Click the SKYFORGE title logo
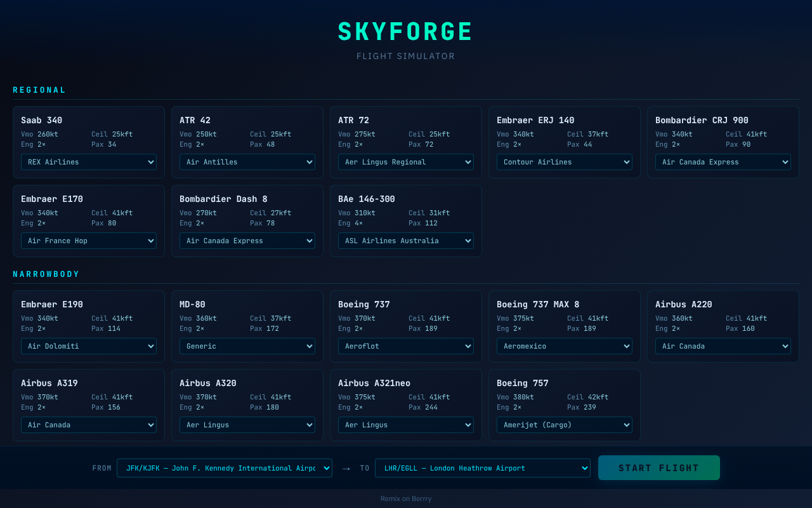Image resolution: width=812 pixels, height=508 pixels. (406, 32)
